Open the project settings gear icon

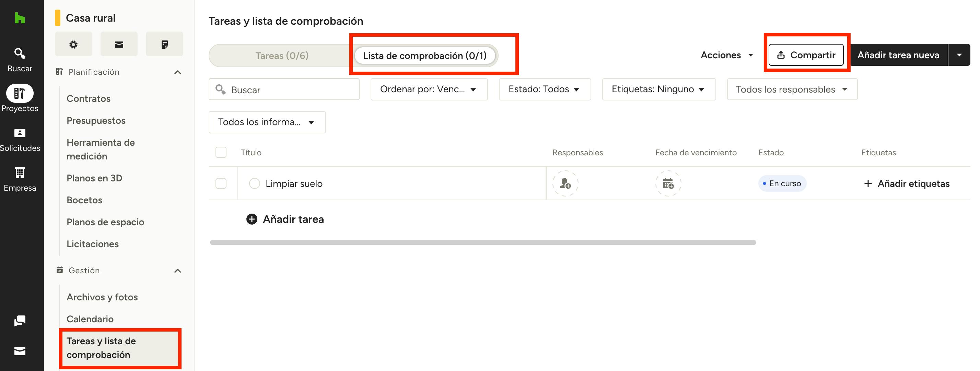coord(73,45)
